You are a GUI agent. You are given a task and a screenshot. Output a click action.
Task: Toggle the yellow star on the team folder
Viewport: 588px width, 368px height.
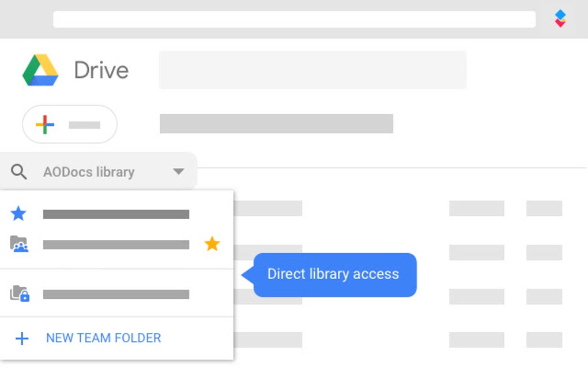pos(212,244)
